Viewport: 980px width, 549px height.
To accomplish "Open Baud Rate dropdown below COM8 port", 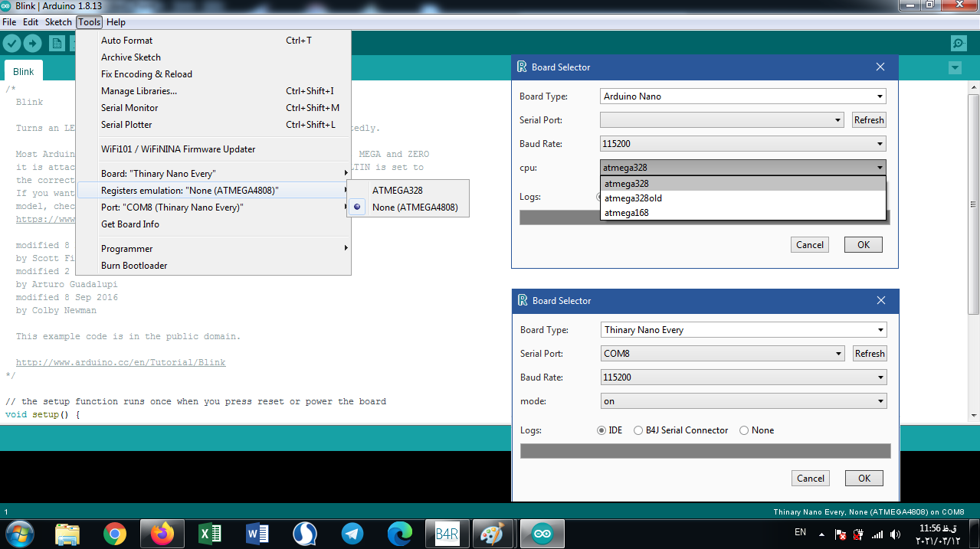I will [x=743, y=377].
